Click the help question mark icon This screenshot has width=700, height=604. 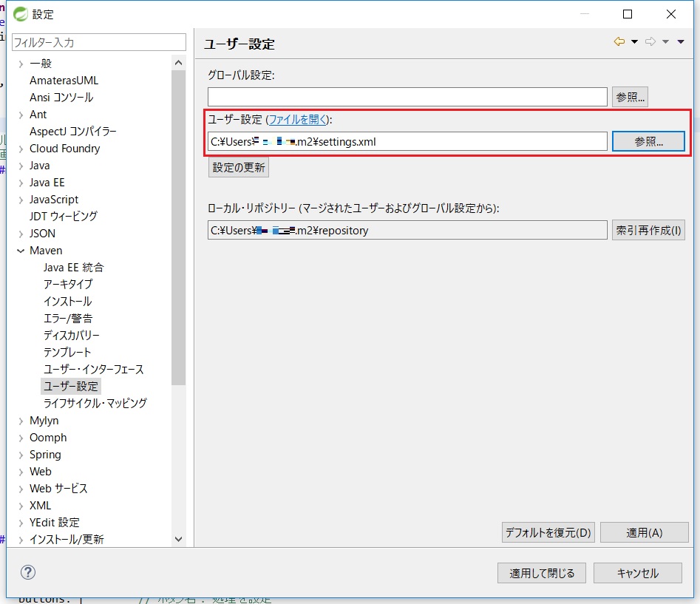(28, 572)
